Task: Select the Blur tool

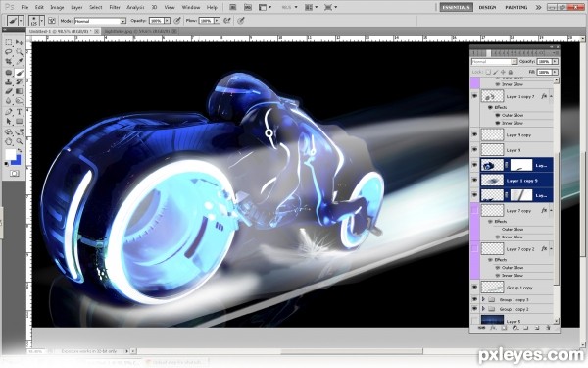Action: [x=8, y=100]
